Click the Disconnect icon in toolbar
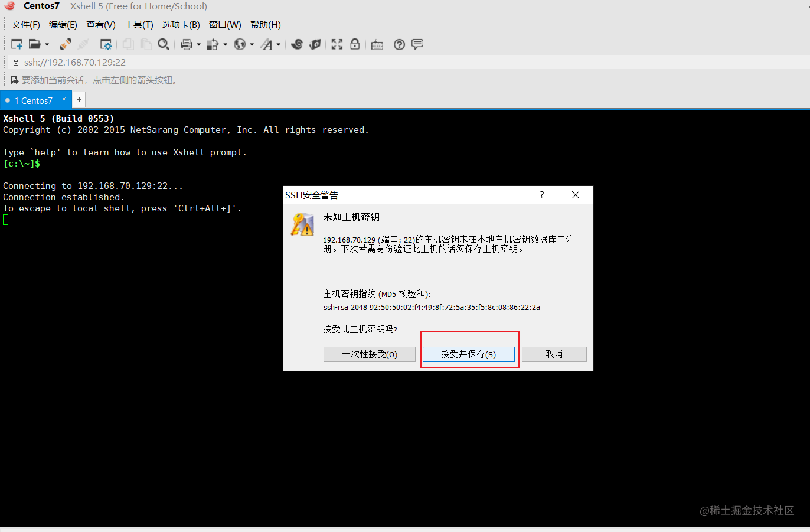 [83, 44]
